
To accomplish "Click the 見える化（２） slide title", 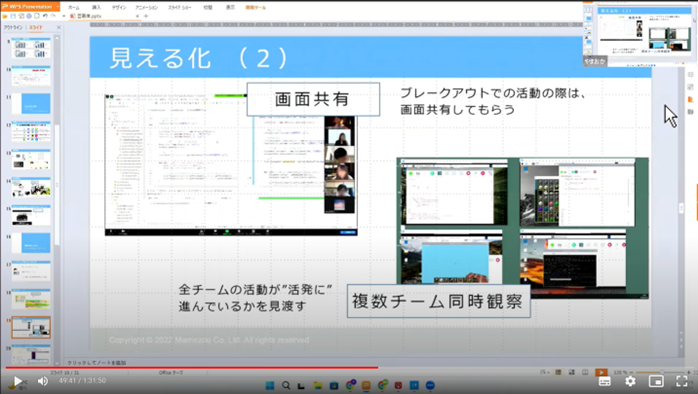I will (198, 58).
